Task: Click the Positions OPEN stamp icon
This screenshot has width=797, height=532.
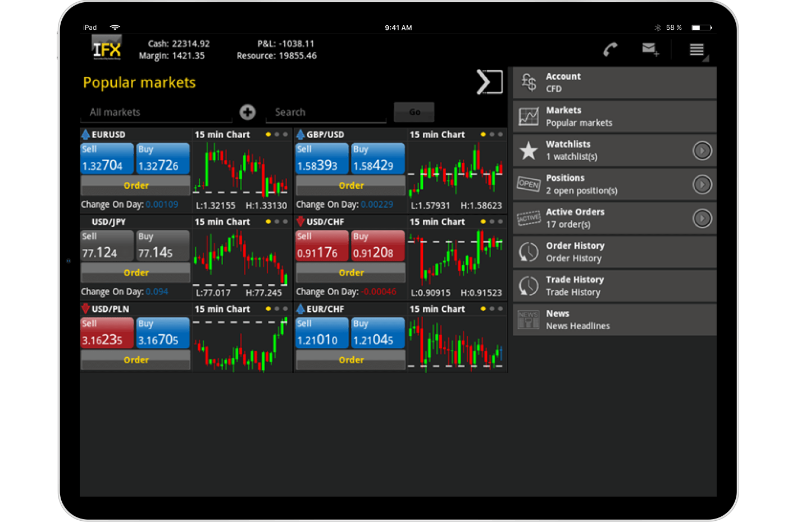Action: (x=529, y=184)
